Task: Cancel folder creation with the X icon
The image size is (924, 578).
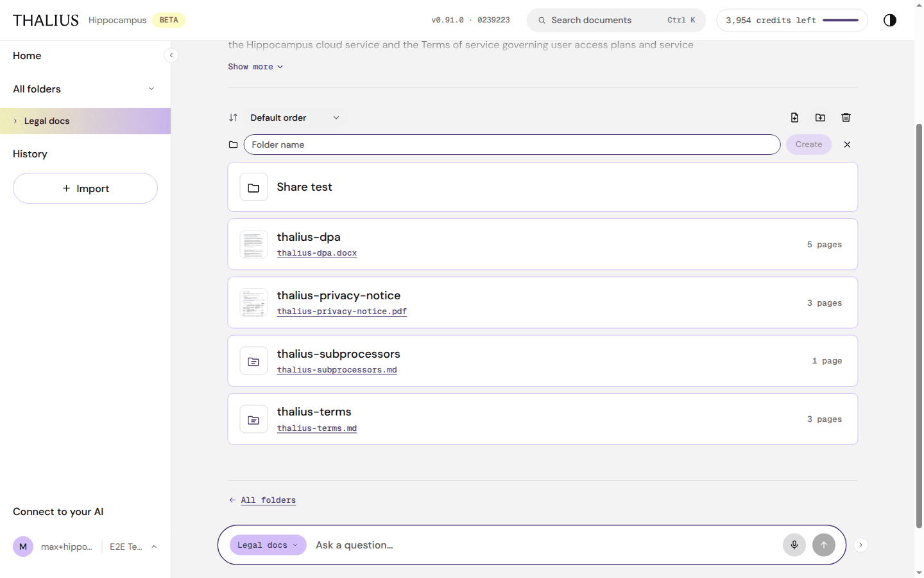Action: [x=847, y=144]
